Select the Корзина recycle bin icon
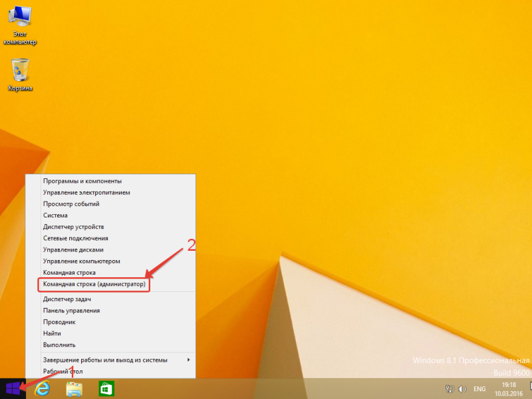Image resolution: width=532 pixels, height=399 pixels. 21,73
